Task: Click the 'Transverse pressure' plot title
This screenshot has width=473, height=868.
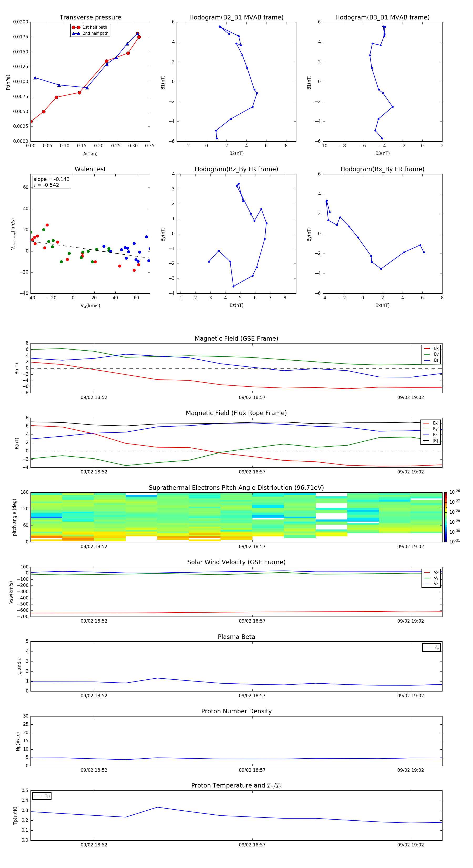Action: (90, 18)
